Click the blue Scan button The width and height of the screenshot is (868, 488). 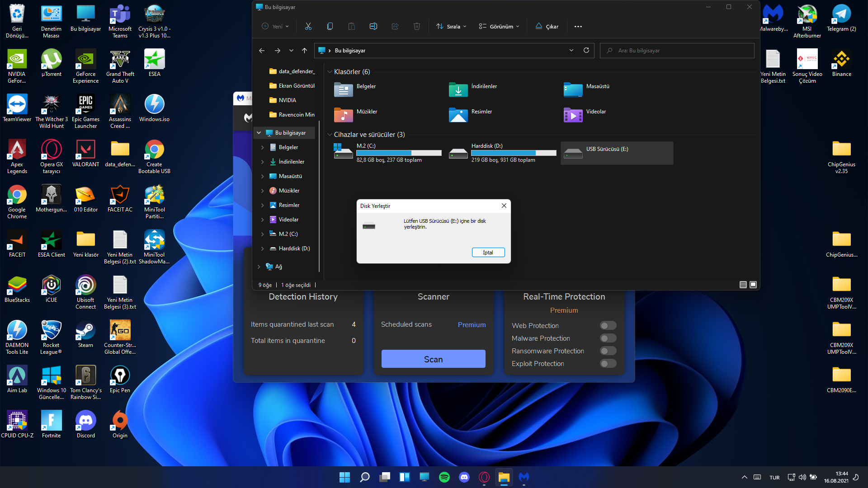pyautogui.click(x=433, y=359)
